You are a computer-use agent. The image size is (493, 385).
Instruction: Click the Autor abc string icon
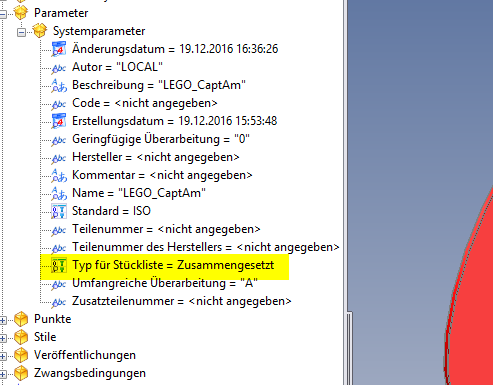tap(59, 68)
